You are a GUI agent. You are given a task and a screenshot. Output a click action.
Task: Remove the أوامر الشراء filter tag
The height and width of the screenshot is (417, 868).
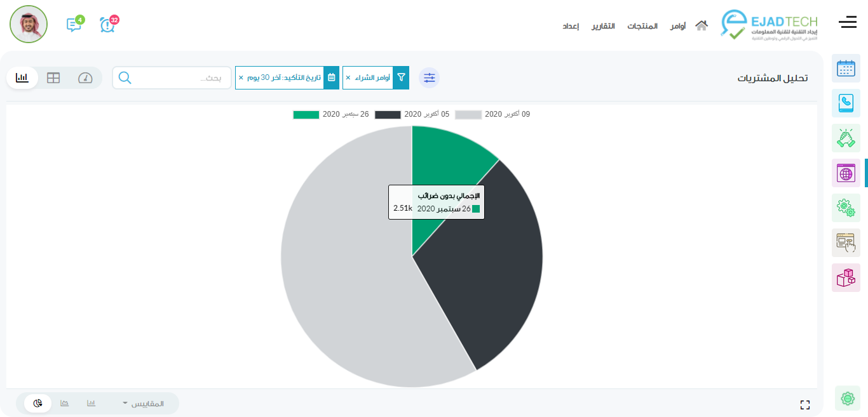(348, 77)
